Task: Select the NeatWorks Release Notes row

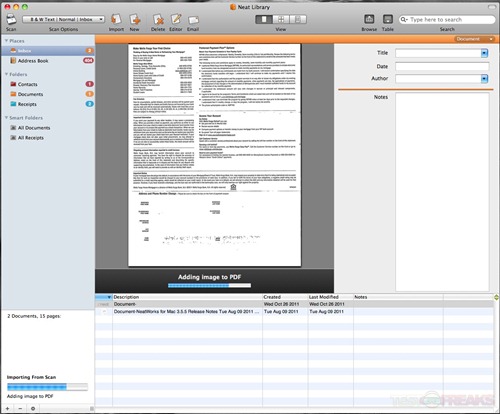Action: click(x=294, y=311)
